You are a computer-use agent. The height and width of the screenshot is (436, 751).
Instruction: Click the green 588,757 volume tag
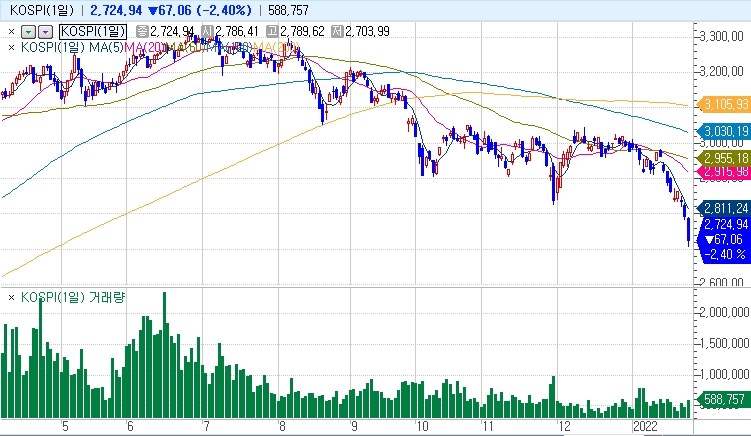tap(723, 399)
